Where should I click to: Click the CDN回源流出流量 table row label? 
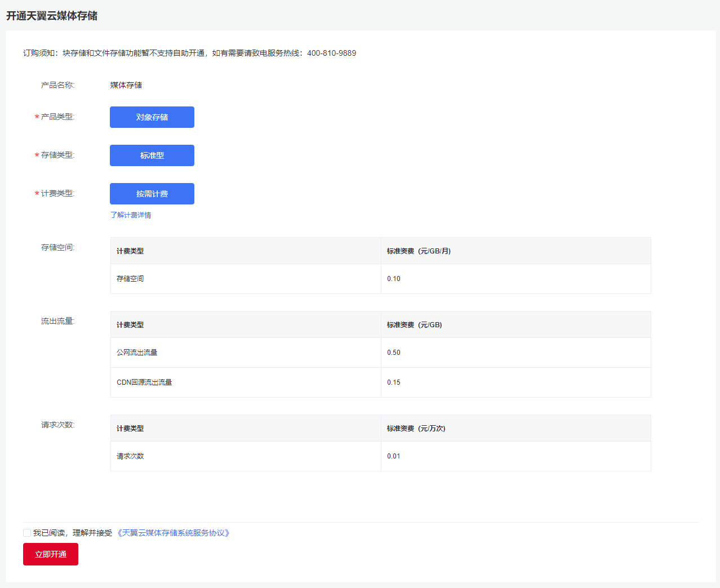[x=144, y=382]
